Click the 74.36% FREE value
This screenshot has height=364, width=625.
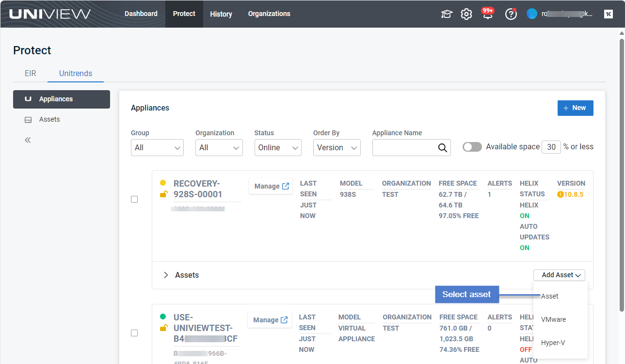pyautogui.click(x=460, y=349)
